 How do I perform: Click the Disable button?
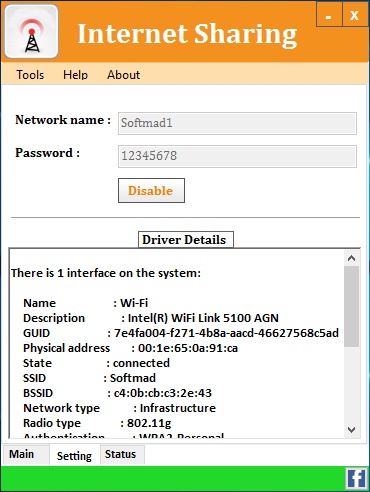151,191
